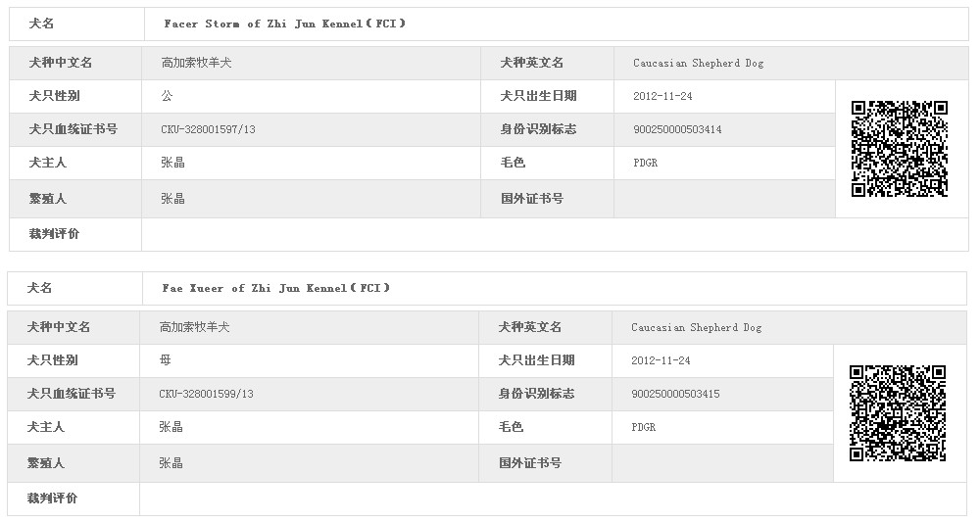The width and height of the screenshot is (980, 523).
Task: Select dog name Fae Xueer of Zhi Jun Kennel
Action: coord(275,288)
